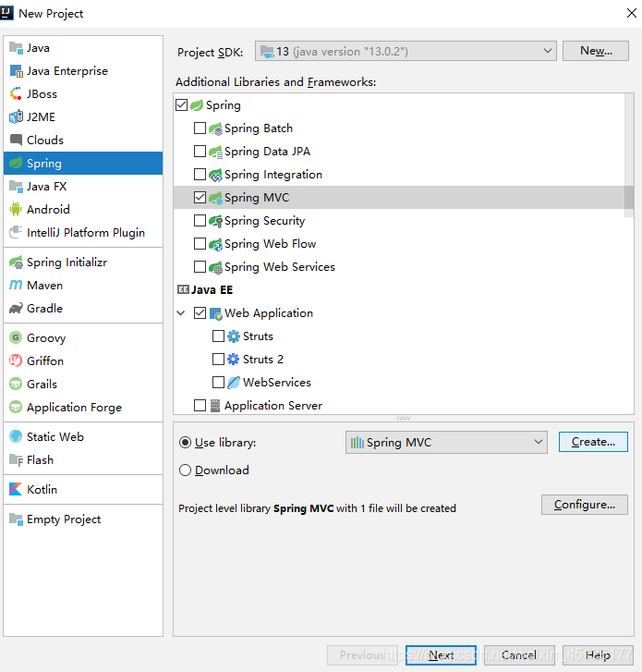Select the Empty Project label
Viewport: 642px width, 672px height.
64,519
